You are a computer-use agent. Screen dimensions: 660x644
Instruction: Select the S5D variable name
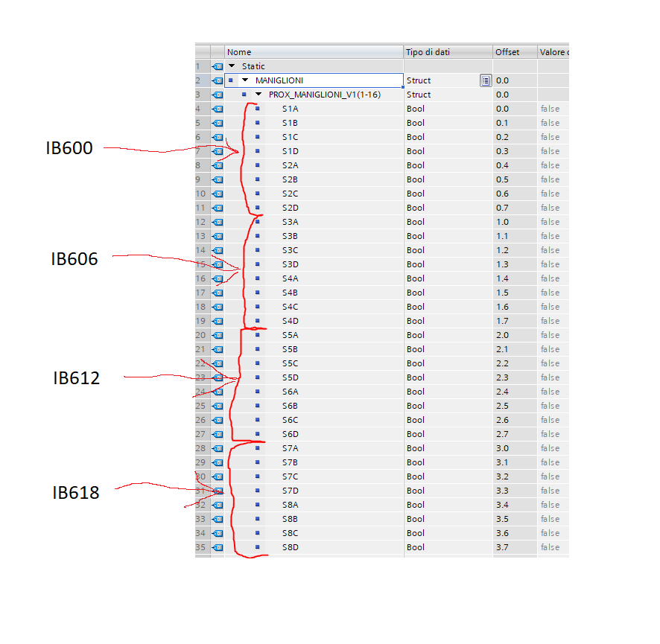tap(290, 377)
